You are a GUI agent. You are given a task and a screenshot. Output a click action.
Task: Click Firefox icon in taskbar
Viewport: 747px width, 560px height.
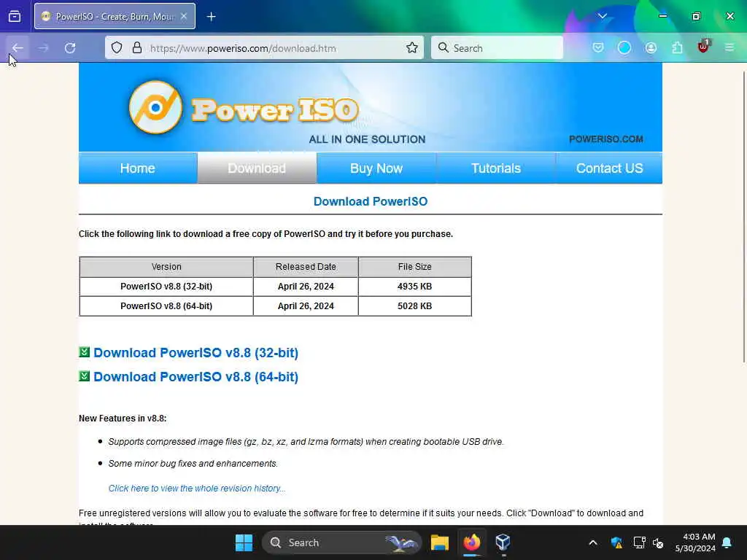472,542
